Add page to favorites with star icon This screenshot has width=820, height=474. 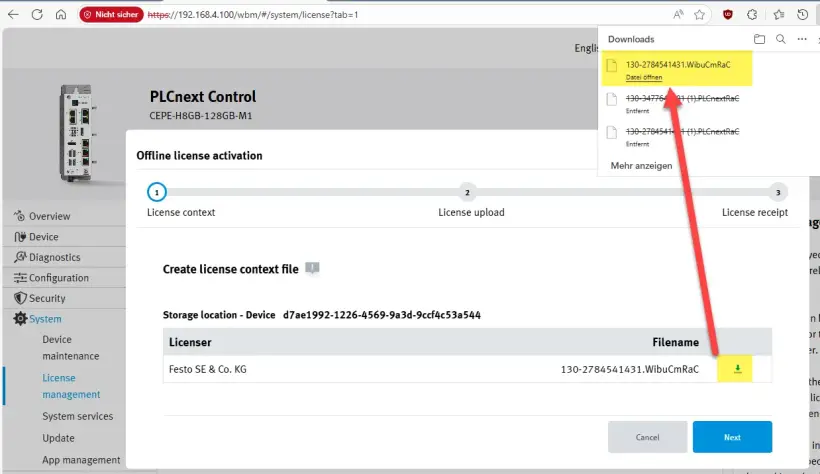coord(699,15)
